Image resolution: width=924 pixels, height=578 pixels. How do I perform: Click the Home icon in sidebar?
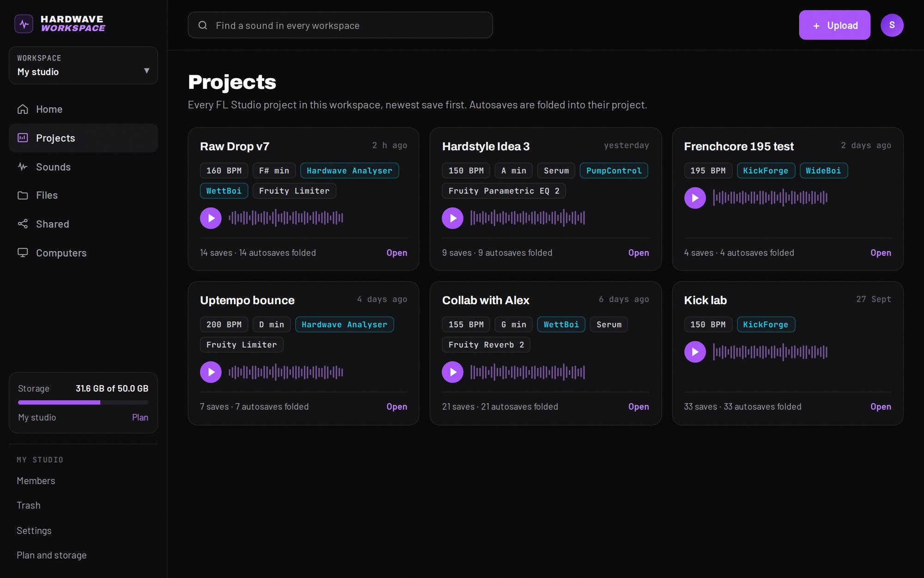[x=23, y=109]
